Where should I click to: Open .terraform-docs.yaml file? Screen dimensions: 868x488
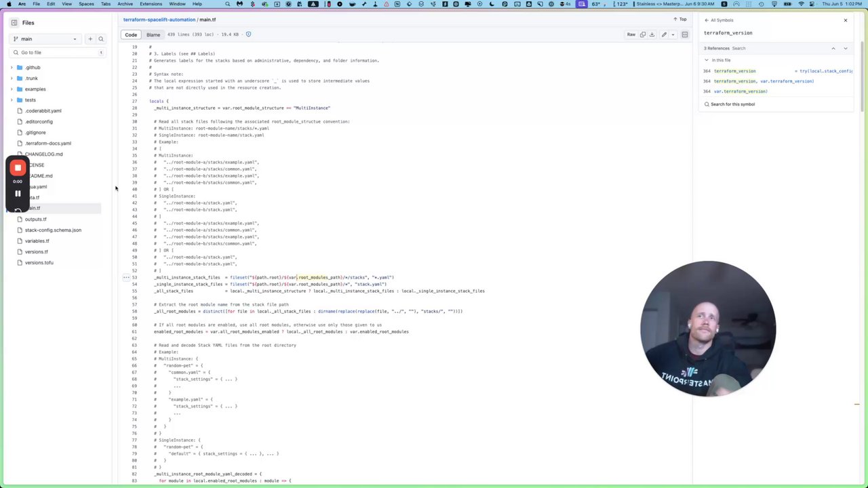pyautogui.click(x=47, y=143)
